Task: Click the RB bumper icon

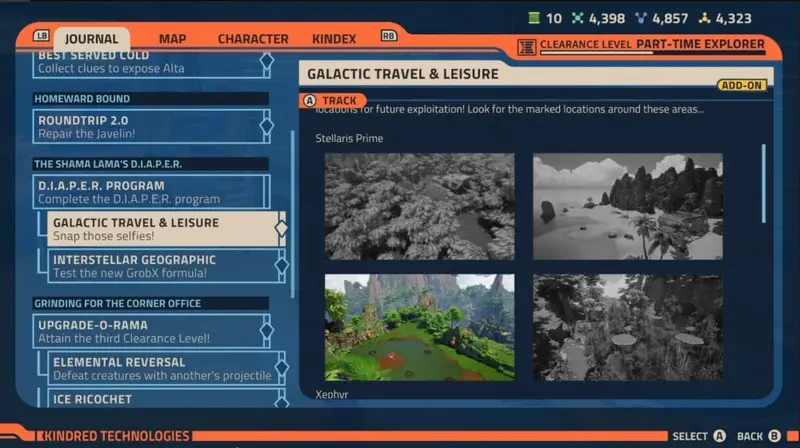Action: (x=389, y=36)
